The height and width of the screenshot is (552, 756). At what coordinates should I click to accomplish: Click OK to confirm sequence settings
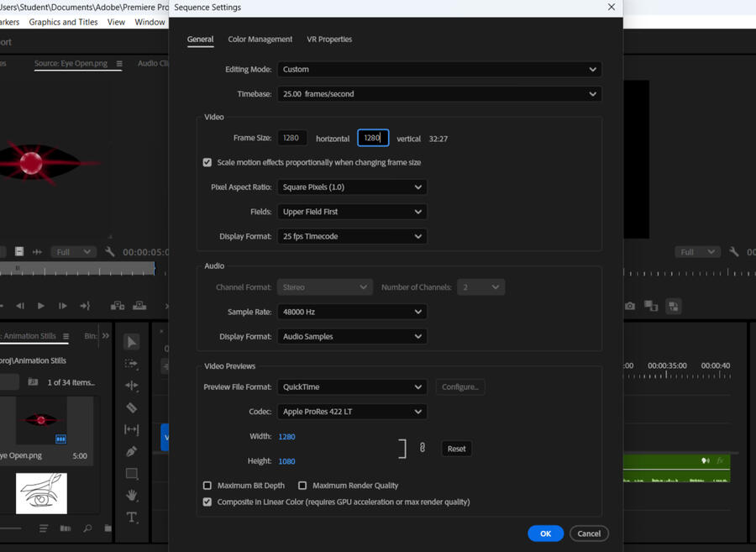[x=545, y=534]
